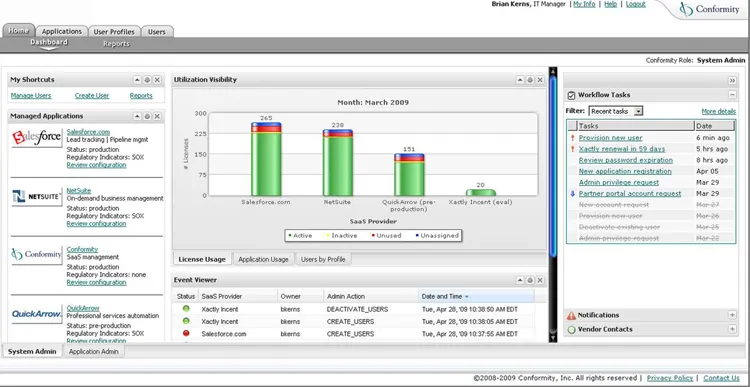Viewport: 750px width, 387px height.
Task: Switch to the Users by Profile tab
Action: coord(323,259)
